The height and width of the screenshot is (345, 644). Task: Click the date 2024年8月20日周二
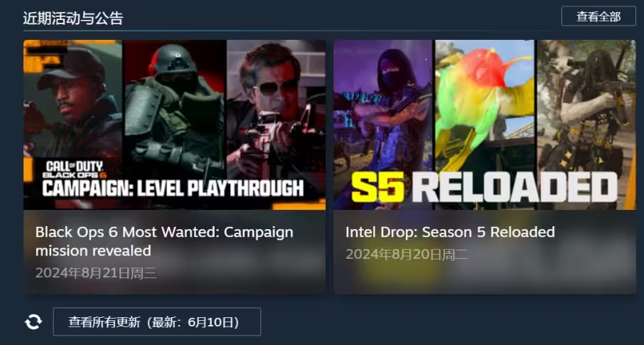pos(407,254)
